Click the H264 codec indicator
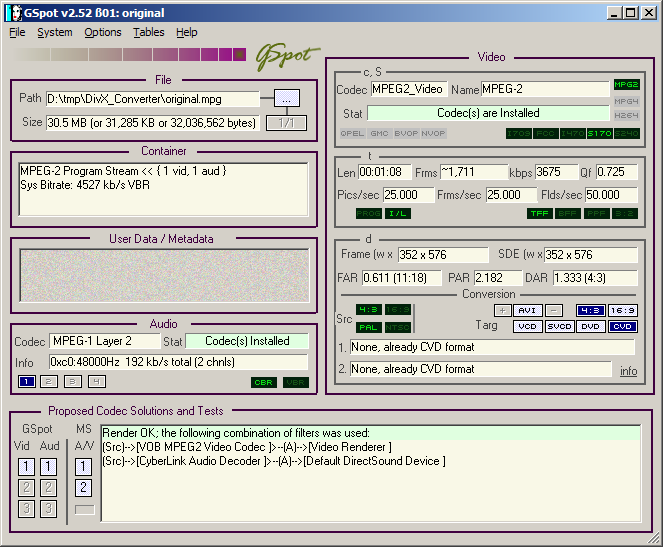This screenshot has width=663, height=547. [626, 115]
